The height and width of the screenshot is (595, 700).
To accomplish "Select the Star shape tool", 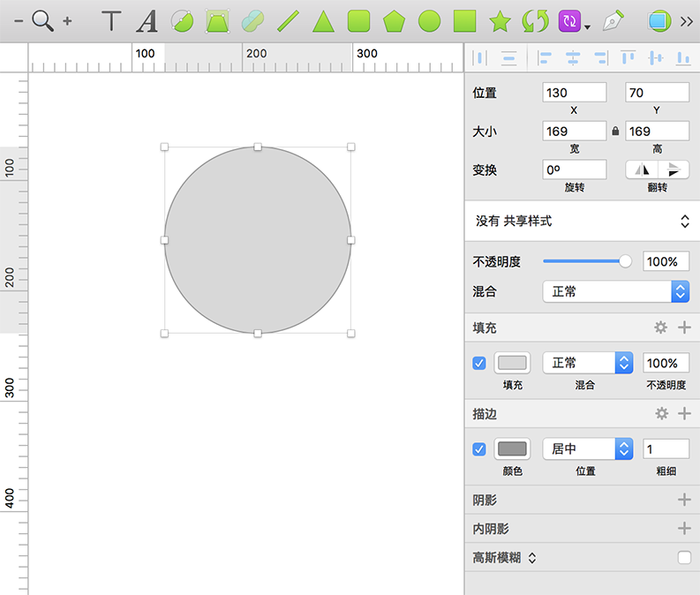I will pos(500,21).
